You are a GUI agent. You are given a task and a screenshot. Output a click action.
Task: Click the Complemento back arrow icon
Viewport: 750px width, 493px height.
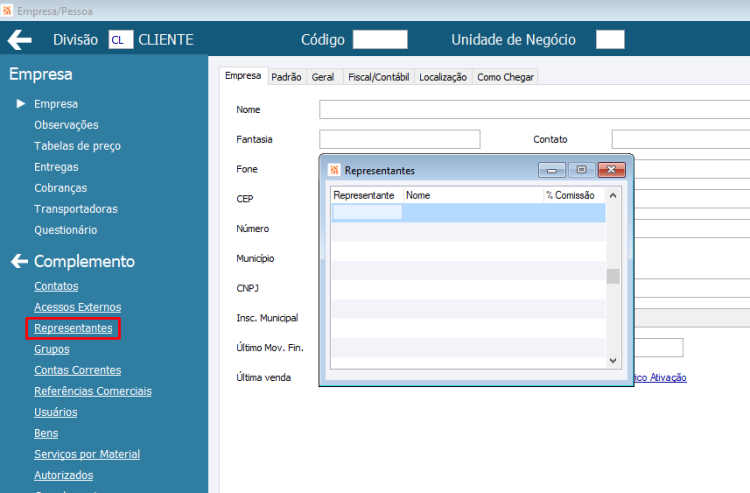pyautogui.click(x=19, y=261)
